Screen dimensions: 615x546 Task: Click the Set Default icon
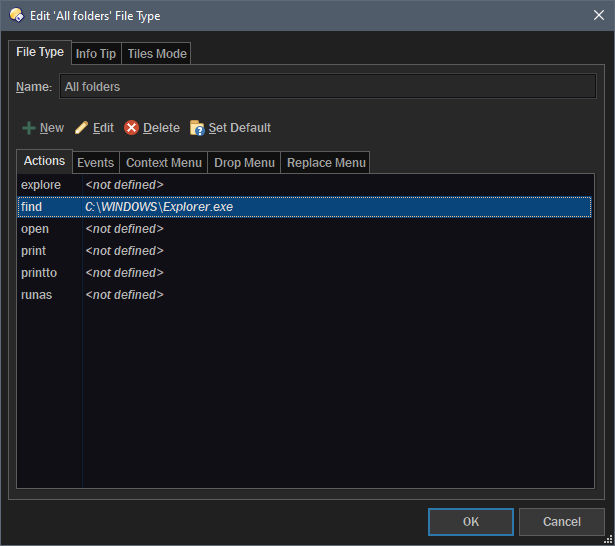pyautogui.click(x=197, y=128)
